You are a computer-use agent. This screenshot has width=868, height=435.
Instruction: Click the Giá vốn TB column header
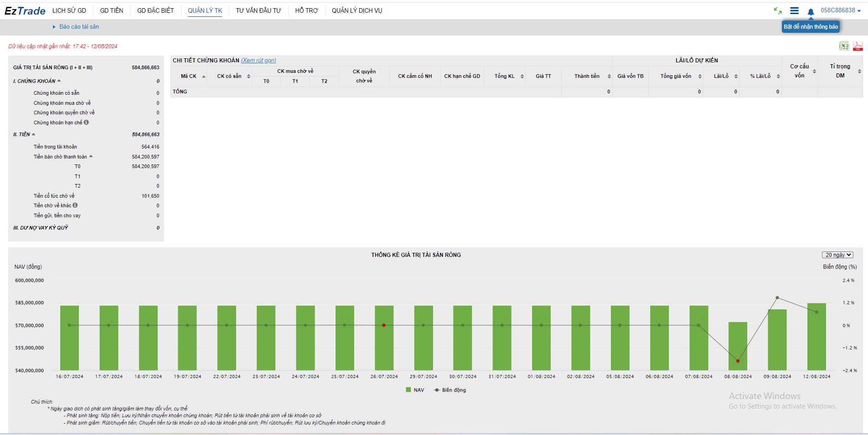[630, 76]
